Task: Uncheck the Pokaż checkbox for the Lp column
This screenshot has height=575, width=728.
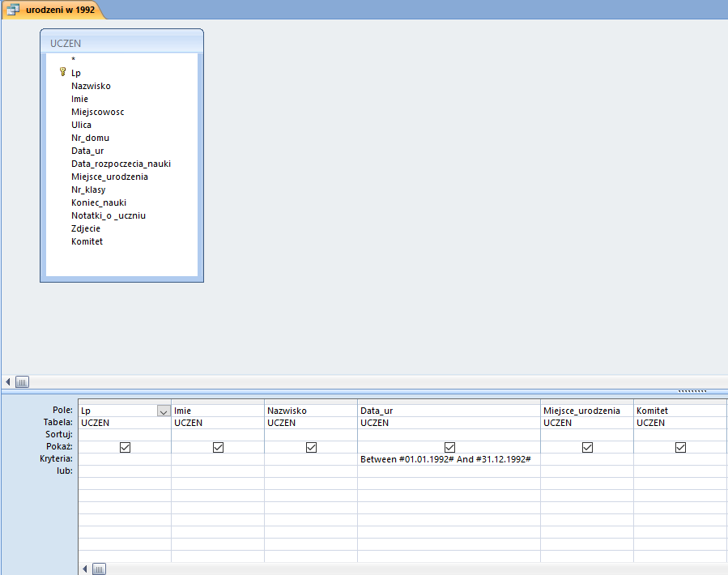Action: coord(125,447)
